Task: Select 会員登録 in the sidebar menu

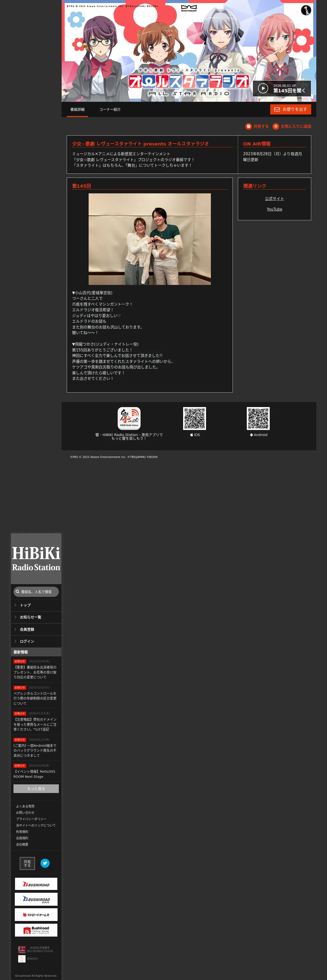Action: pos(36,629)
